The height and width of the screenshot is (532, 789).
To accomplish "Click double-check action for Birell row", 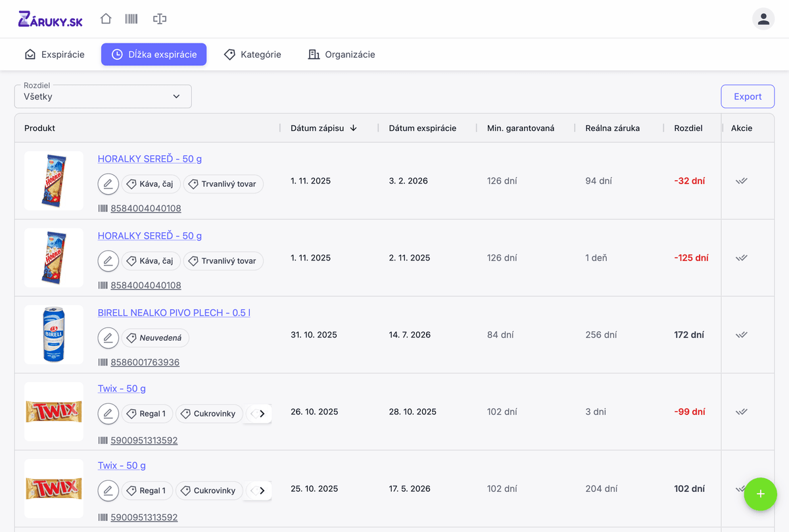I will 742,335.
